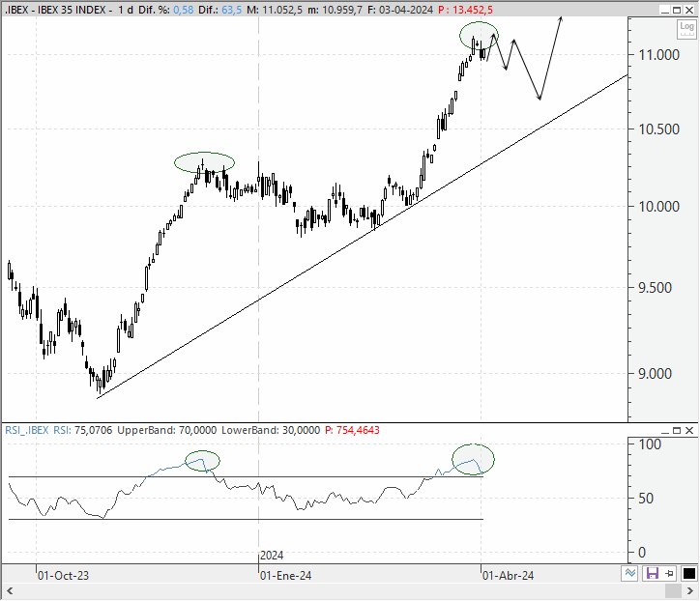Maximize the IBEX price chart pane
Screen dimensions: 700x601
point(677,10)
